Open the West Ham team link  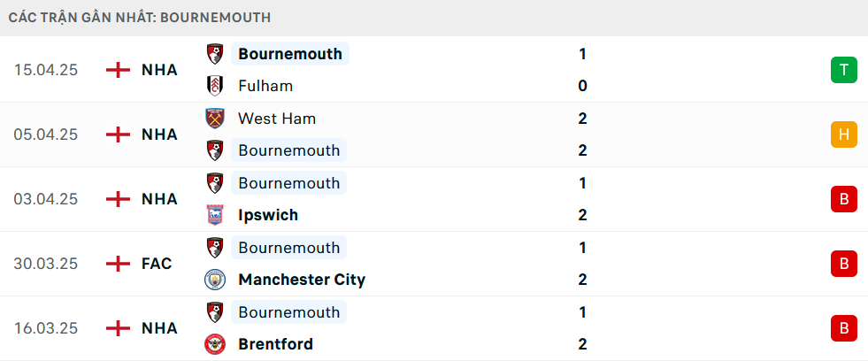pyautogui.click(x=277, y=119)
